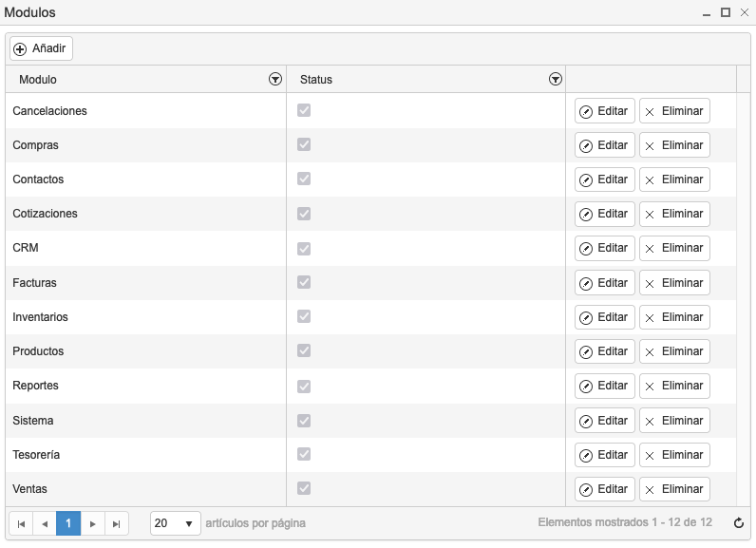Click the refresh icon in the pager
Viewport: 756px width, 548px height.
click(739, 523)
